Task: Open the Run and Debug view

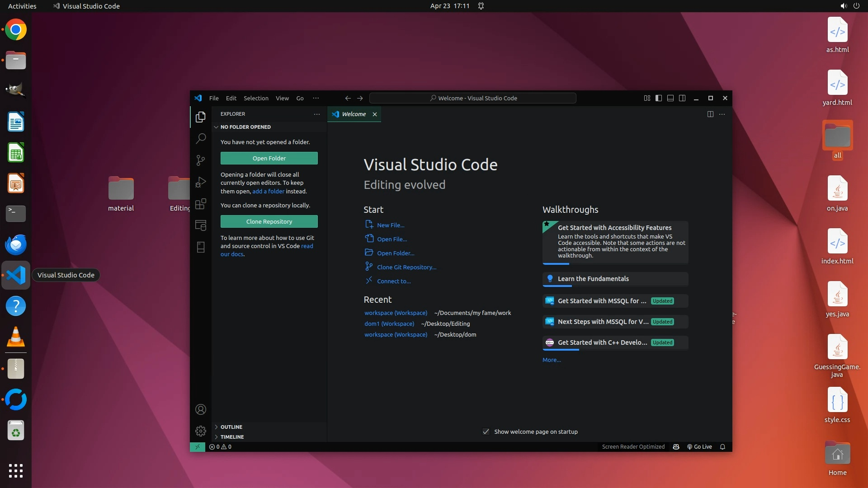Action: tap(201, 182)
